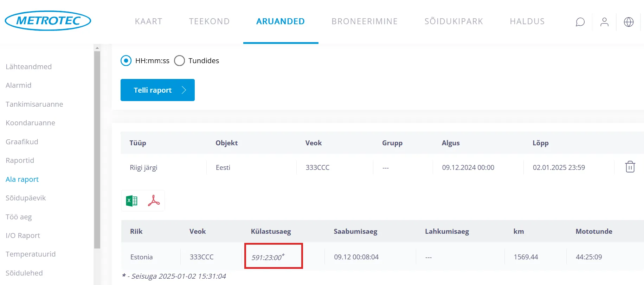Open the language globe icon

coord(629,22)
